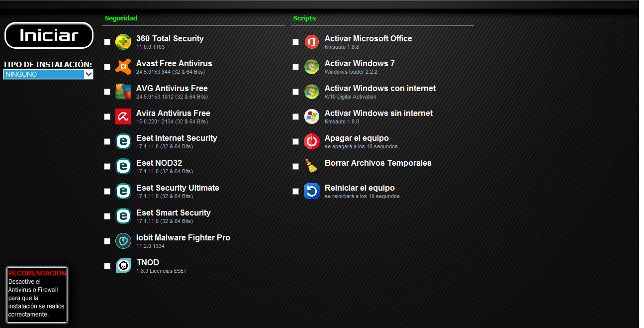
Task: Click the broom icon for Borrar Archivos Temporales
Action: click(x=311, y=166)
